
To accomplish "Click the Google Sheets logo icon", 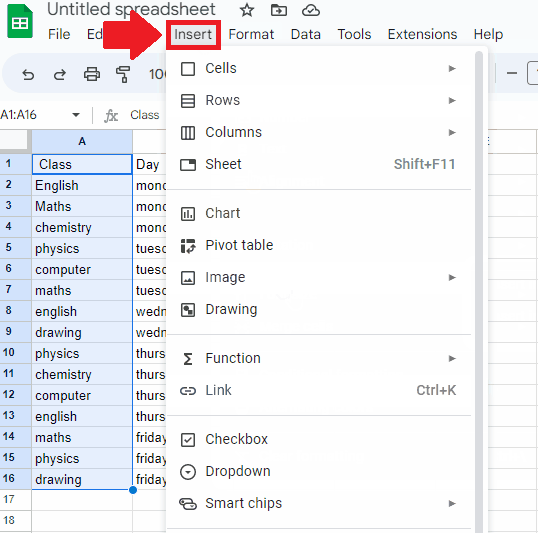I will 20,21.
